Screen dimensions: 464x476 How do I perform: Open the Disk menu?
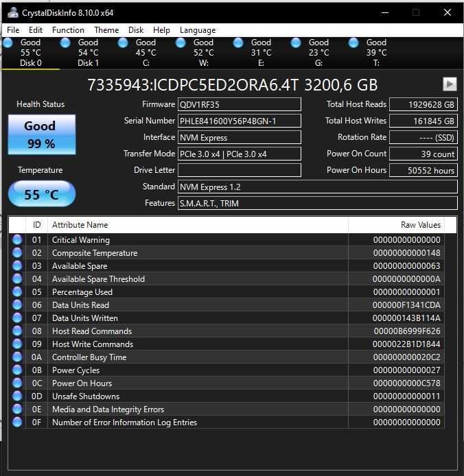(136, 30)
